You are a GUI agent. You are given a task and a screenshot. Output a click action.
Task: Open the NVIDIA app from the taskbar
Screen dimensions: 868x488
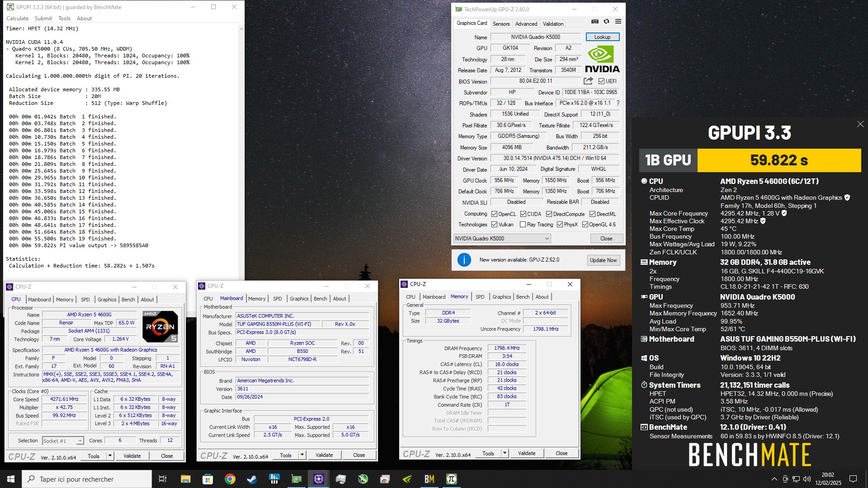407,479
